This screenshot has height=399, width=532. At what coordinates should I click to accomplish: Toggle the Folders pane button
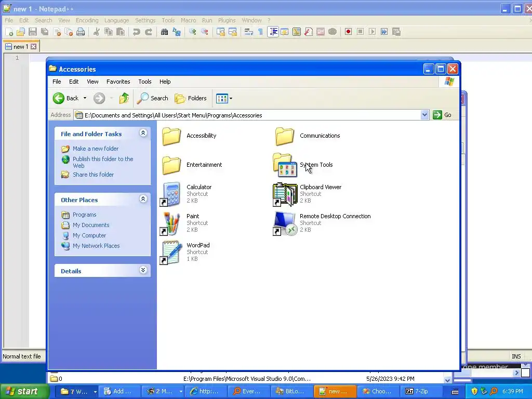tap(191, 98)
